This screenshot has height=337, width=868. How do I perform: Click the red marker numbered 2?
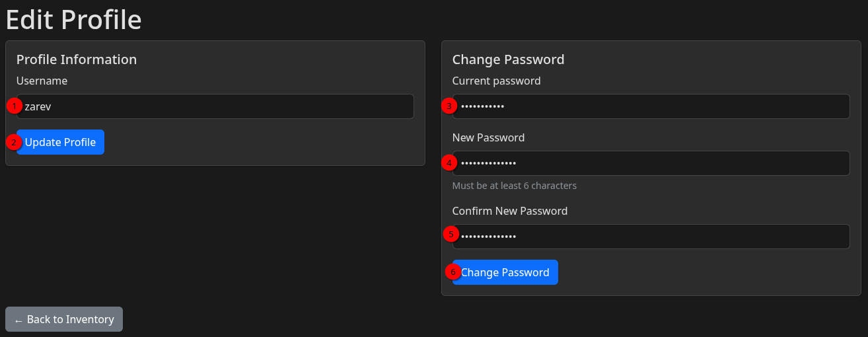(15, 141)
